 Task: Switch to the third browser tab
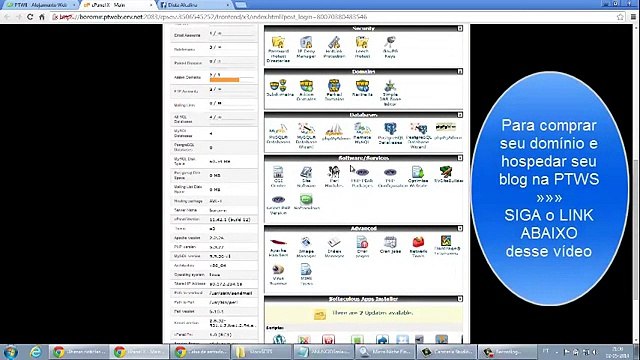click(194, 5)
